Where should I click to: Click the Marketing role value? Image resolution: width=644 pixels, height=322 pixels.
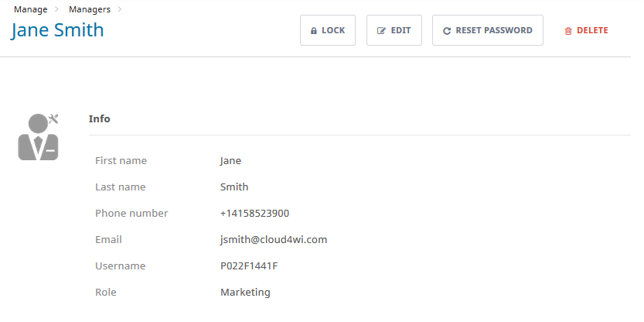245,293
